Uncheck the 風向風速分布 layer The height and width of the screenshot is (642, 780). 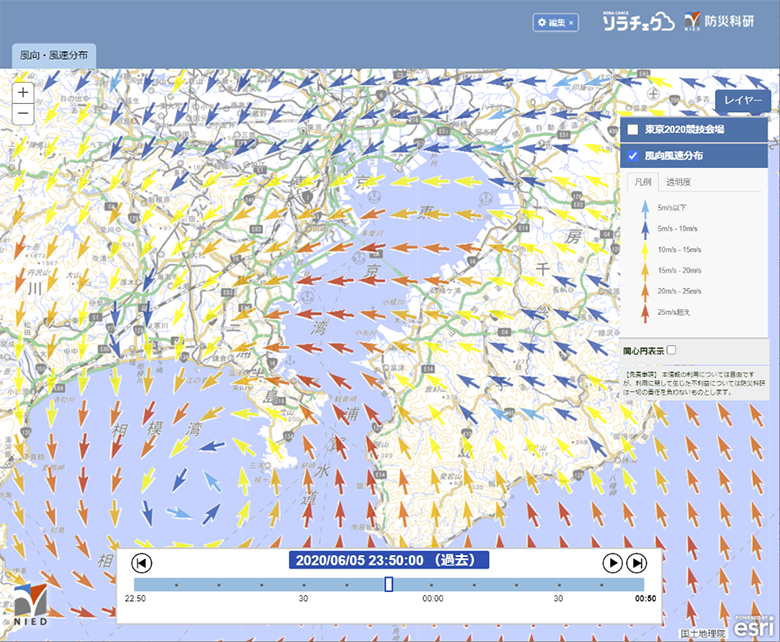click(x=632, y=156)
